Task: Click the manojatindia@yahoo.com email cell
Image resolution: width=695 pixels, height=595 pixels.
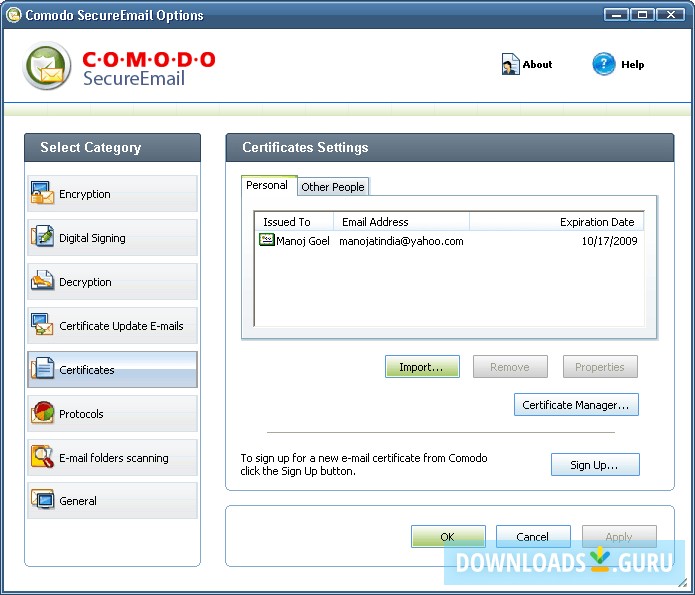Action: click(401, 241)
